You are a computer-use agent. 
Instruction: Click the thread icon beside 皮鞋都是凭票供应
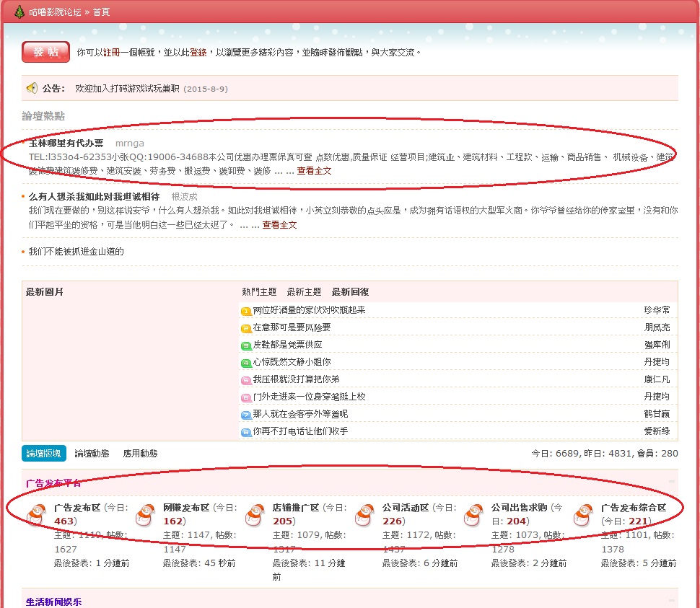245,345
